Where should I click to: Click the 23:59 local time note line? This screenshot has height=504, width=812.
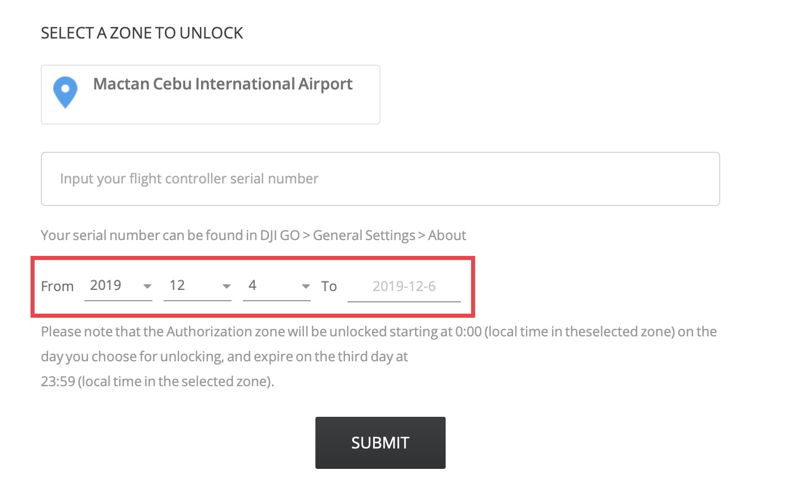[157, 382]
